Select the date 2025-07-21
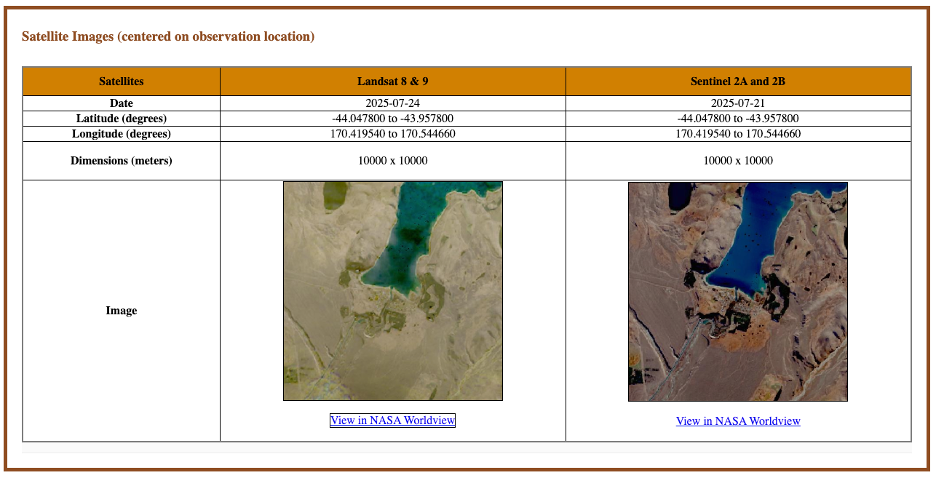936x478 pixels. click(738, 103)
